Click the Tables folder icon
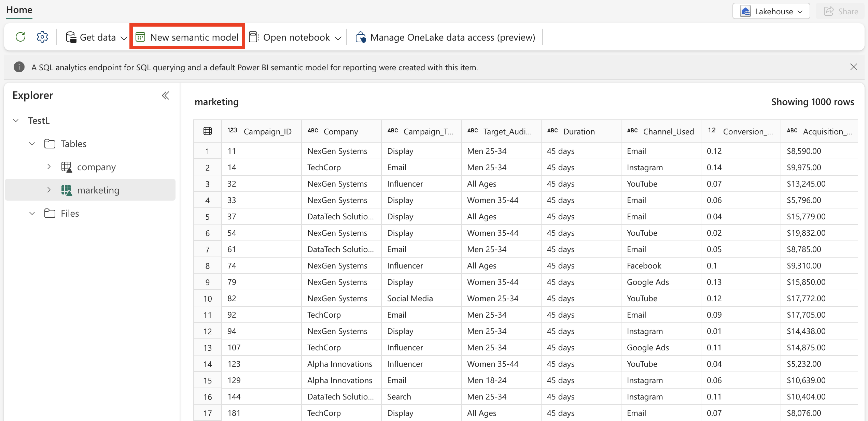The image size is (868, 421). [x=50, y=144]
